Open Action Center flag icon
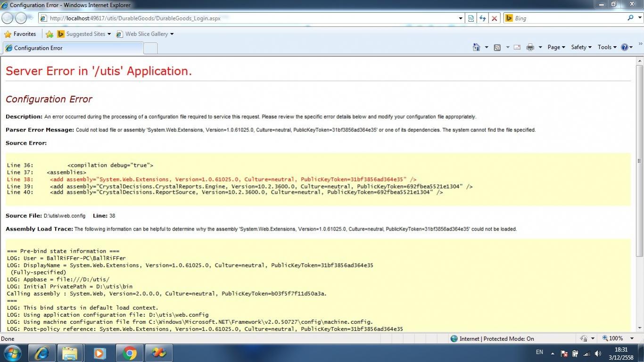Image resolution: width=644 pixels, height=362 pixels. [564, 353]
